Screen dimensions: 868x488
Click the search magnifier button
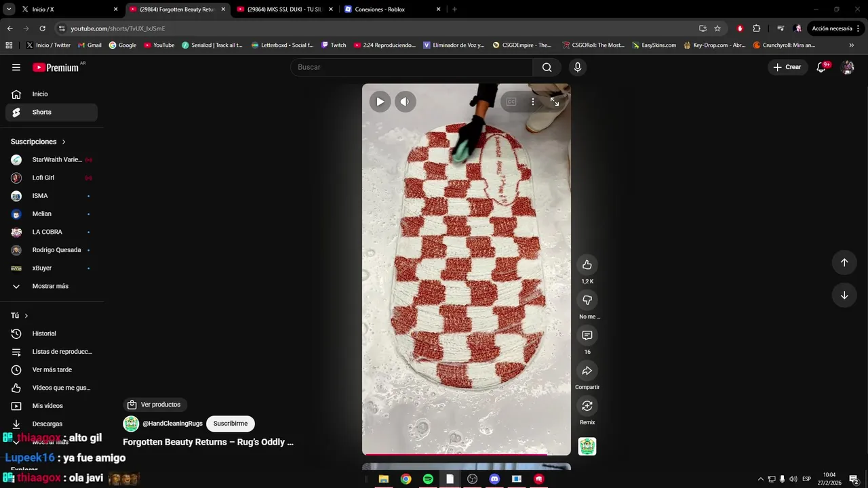tap(547, 67)
